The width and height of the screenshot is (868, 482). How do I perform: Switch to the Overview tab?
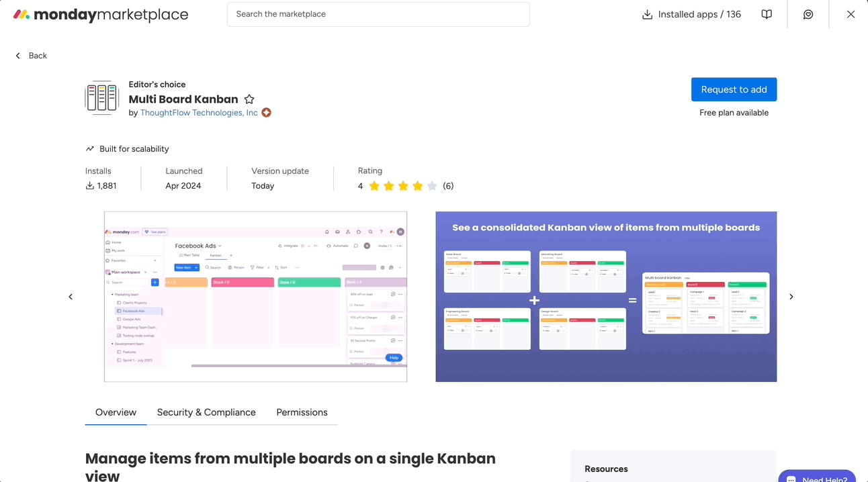point(116,412)
